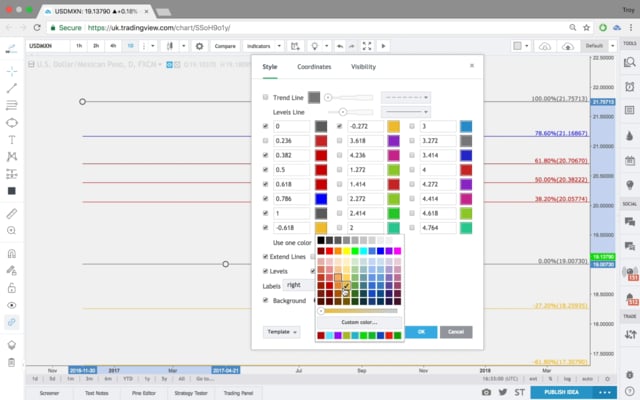This screenshot has height=400, width=640.
Task: Uncheck the Extend Lines checkbox
Action: 265,257
